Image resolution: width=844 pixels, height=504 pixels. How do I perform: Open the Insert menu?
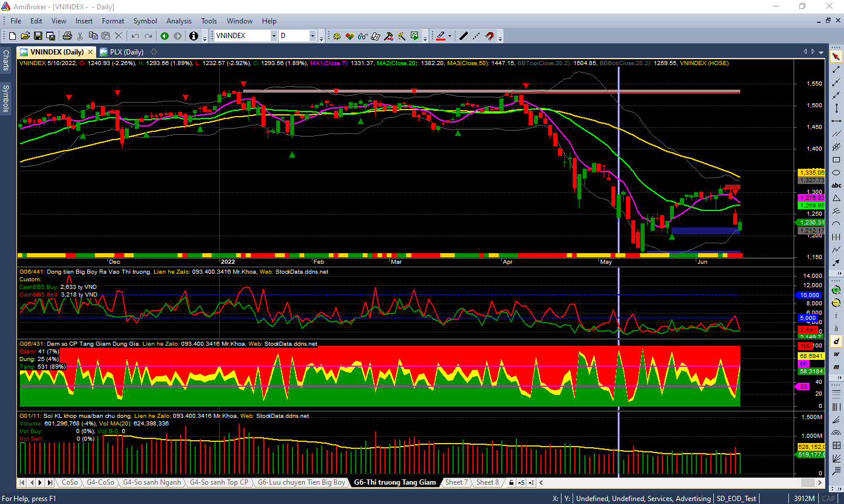pyautogui.click(x=84, y=21)
